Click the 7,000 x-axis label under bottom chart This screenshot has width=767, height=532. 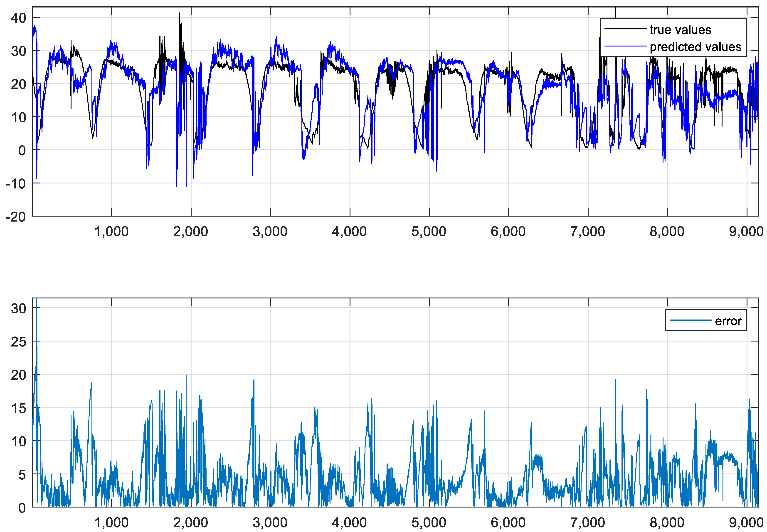(587, 523)
